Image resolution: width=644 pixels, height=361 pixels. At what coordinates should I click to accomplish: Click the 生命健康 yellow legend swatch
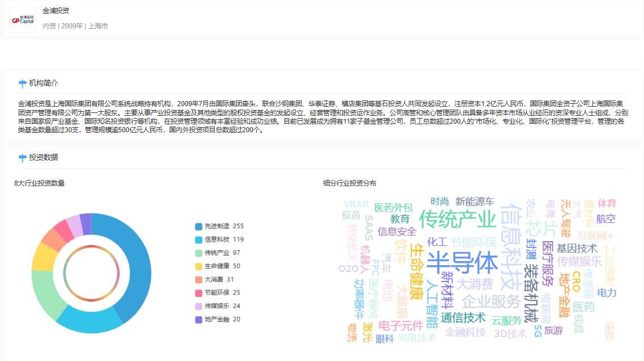coord(198,266)
